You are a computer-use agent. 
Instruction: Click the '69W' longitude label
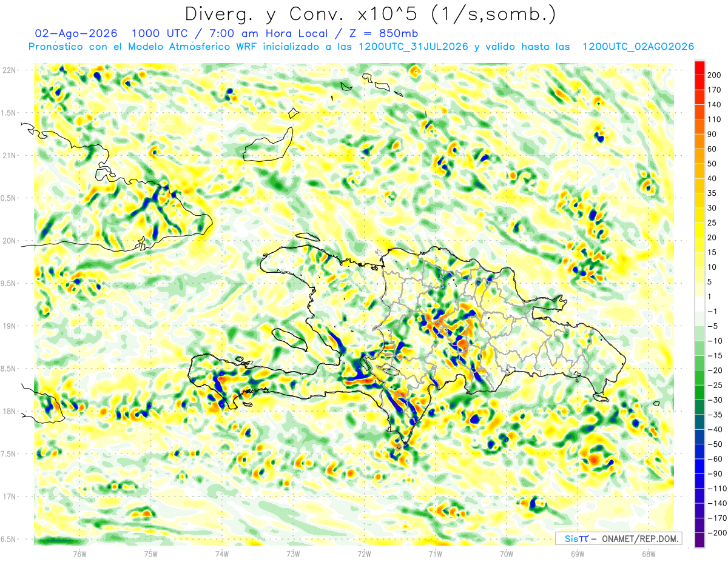pos(577,554)
